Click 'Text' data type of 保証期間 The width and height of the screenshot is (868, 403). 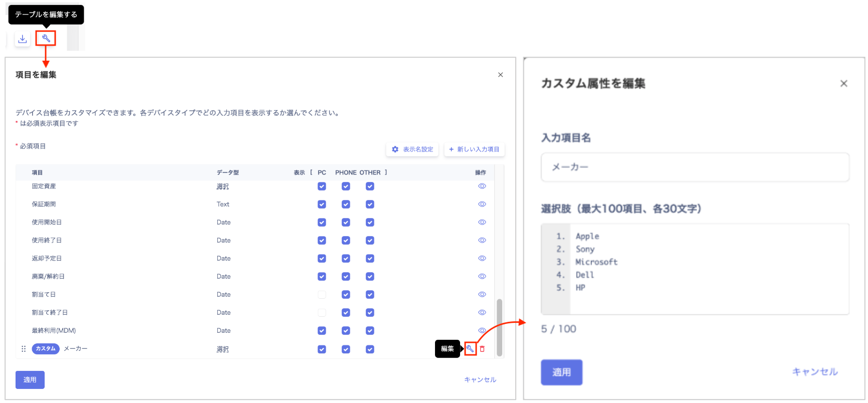pos(223,205)
